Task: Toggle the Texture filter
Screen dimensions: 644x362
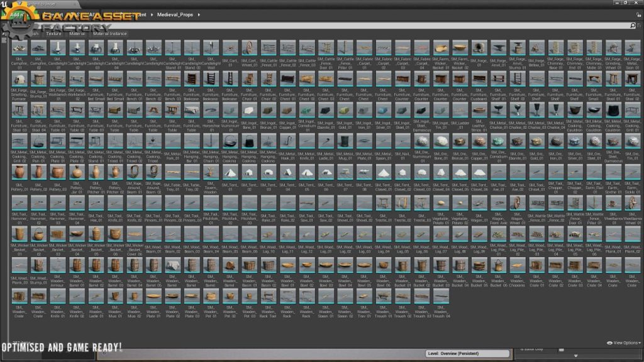Action: (x=53, y=34)
